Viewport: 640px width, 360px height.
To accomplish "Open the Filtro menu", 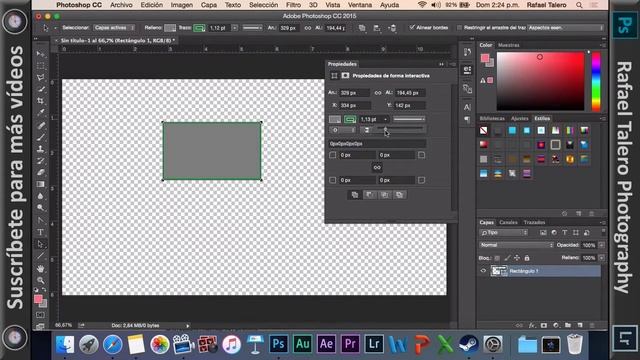I will (293, 5).
